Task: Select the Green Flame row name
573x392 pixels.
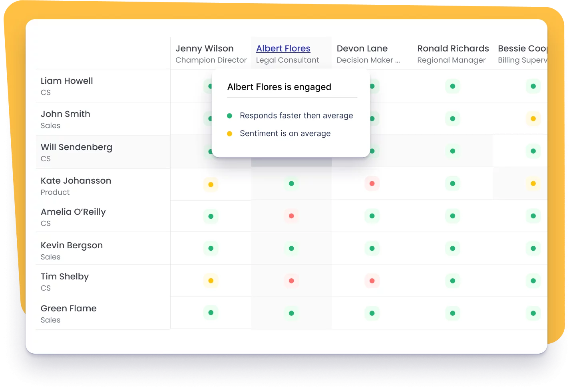Action: coord(69,308)
